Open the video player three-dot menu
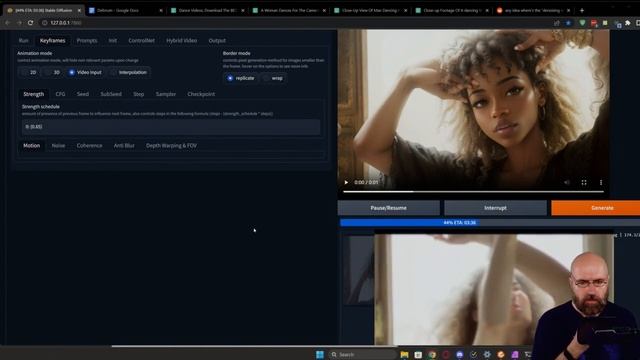This screenshot has height=360, width=640. [x=601, y=182]
